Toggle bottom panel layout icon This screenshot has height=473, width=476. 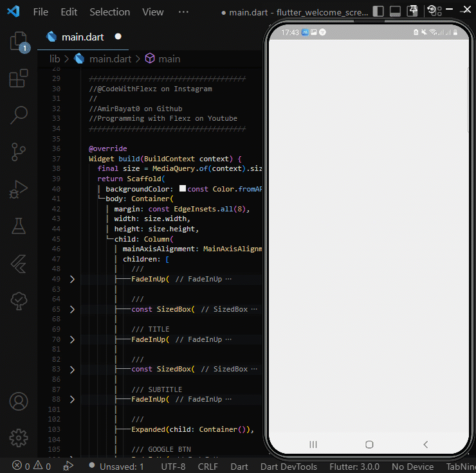tap(395, 11)
